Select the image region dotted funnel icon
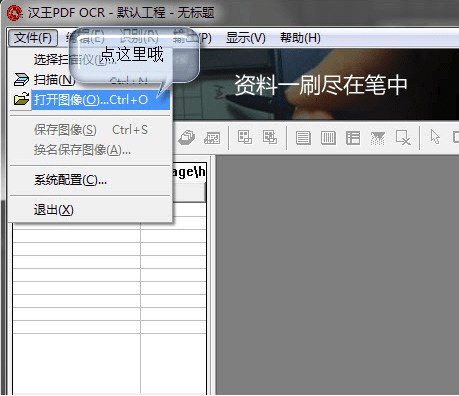 pos(378,138)
